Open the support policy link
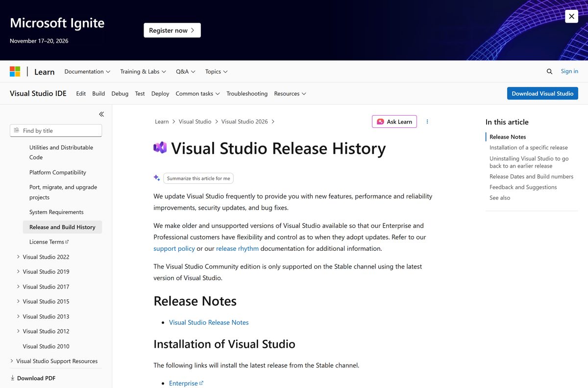588x388 pixels. point(174,248)
